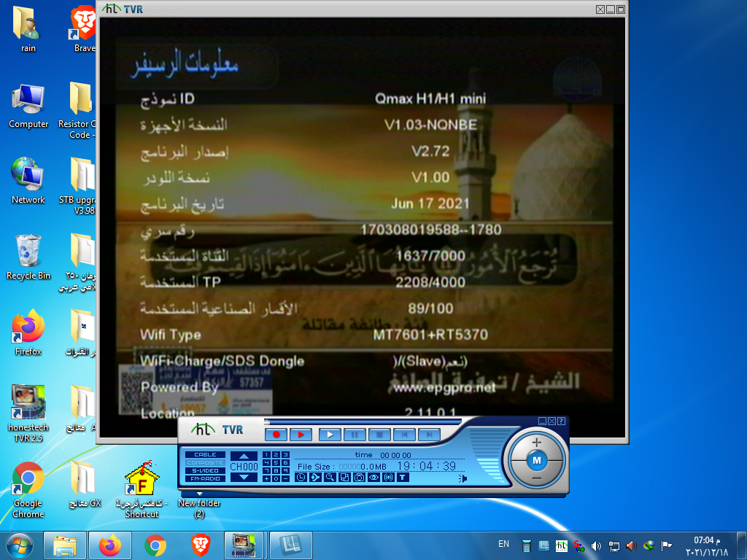
Task: Stop playback in the TVR control panel
Action: point(379,435)
